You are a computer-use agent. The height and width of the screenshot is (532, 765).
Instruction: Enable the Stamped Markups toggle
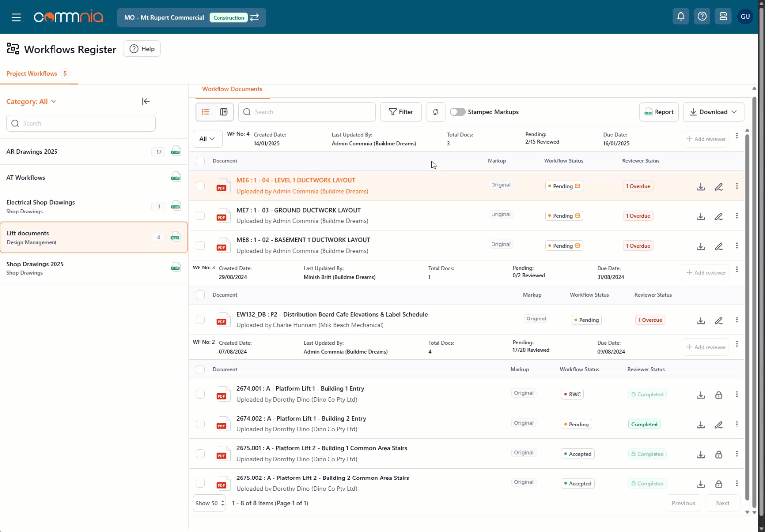click(x=458, y=112)
